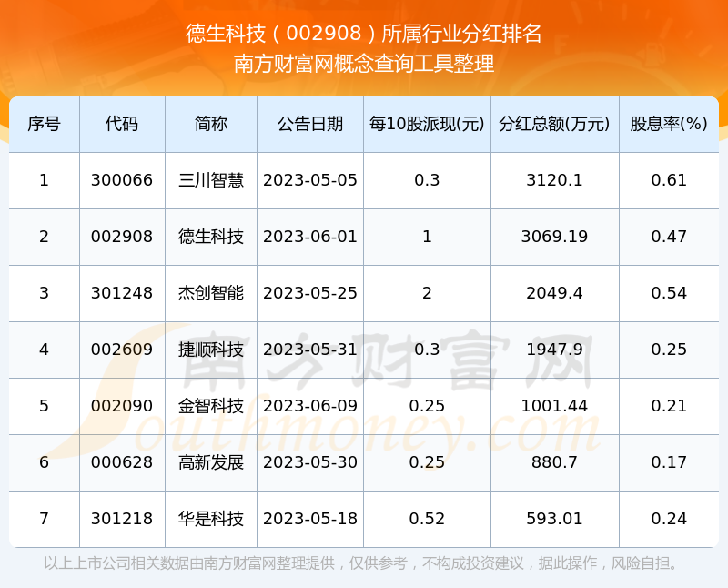
Task: Click stock code 300066
Action: pos(122,180)
